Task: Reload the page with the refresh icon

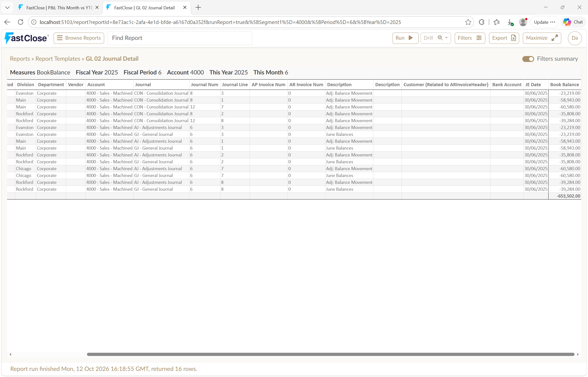Action: coord(21,22)
